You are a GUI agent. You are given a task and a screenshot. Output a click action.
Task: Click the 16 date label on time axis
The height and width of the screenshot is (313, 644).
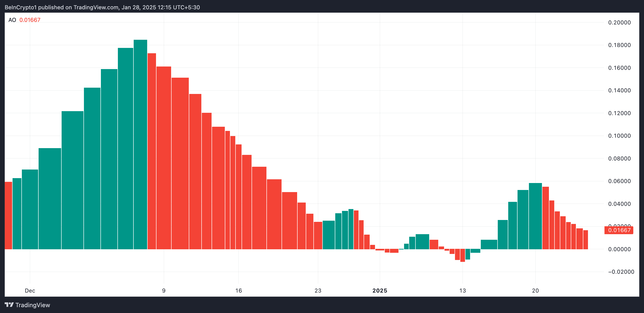point(239,290)
